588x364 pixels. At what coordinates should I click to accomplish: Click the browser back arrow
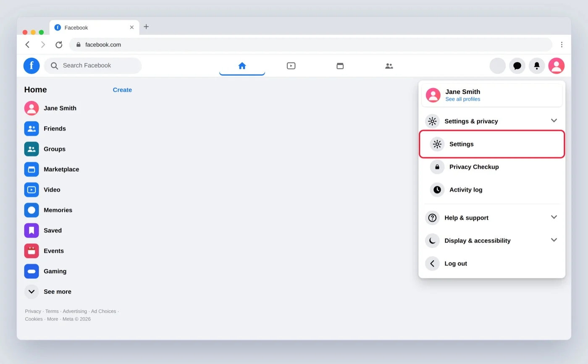(27, 45)
